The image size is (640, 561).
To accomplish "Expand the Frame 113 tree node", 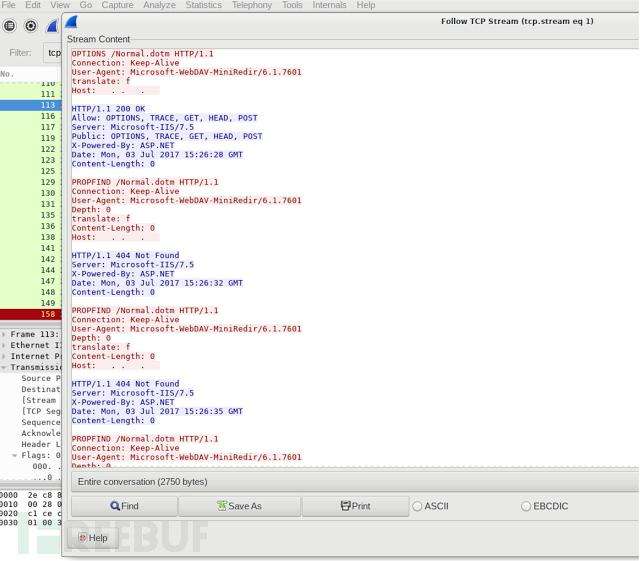I will 3,334.
